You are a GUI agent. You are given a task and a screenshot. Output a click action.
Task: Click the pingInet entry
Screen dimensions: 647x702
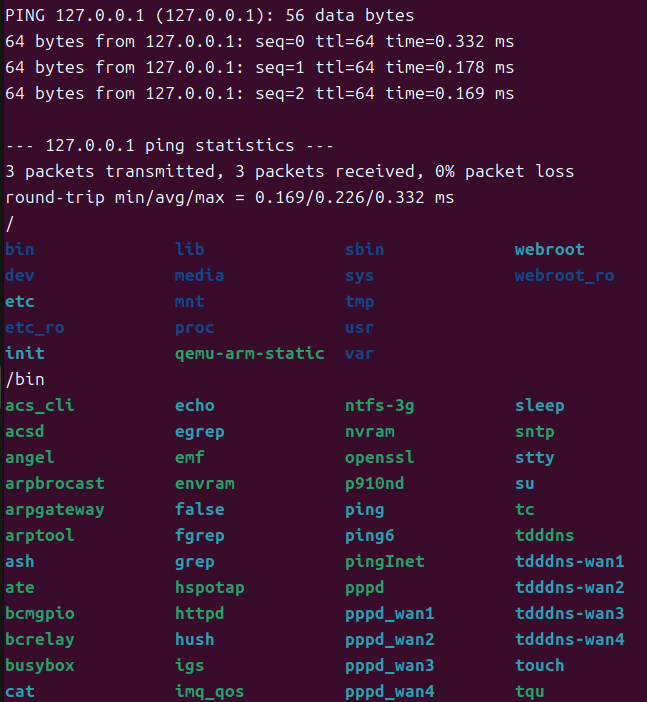[x=384, y=561]
